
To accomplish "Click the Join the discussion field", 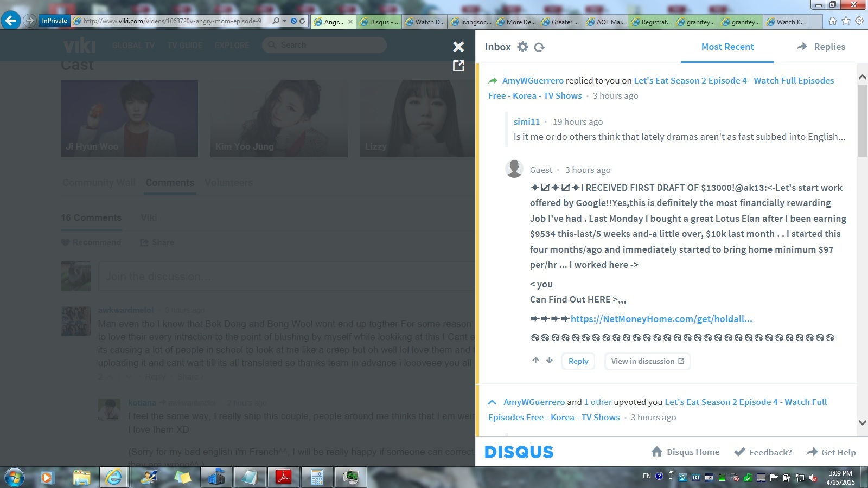I will (286, 276).
